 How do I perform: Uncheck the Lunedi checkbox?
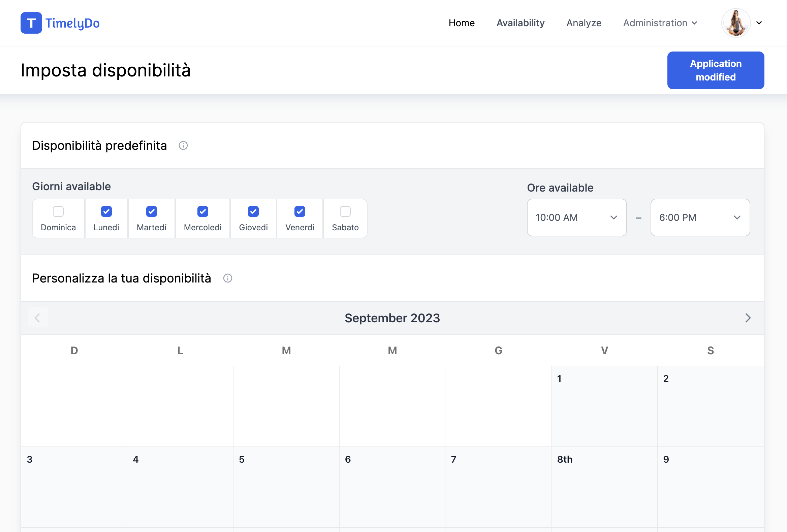click(x=106, y=211)
